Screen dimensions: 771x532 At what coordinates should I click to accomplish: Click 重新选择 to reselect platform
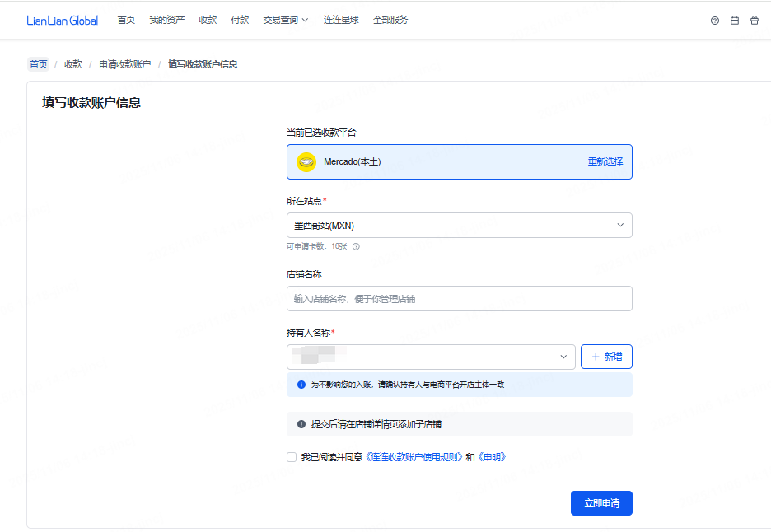[605, 162]
